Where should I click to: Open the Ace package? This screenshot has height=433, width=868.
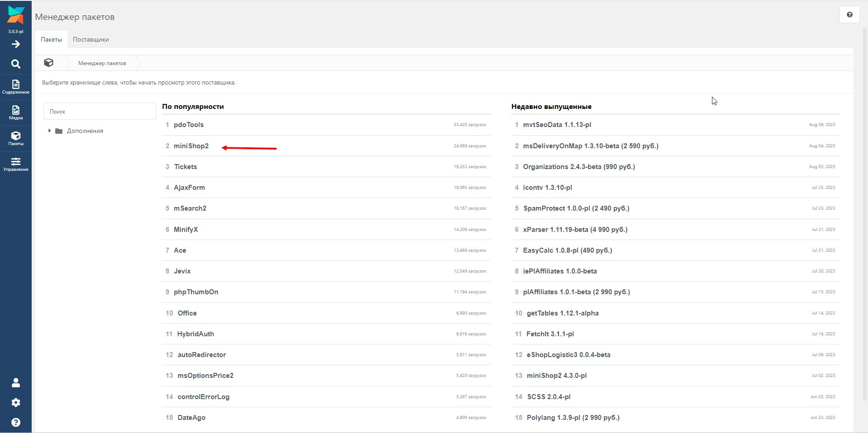[180, 250]
